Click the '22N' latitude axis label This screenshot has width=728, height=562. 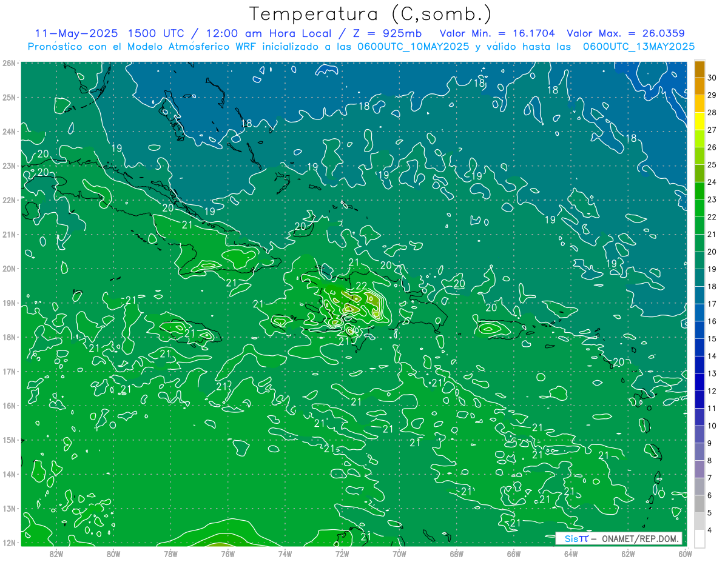point(9,200)
